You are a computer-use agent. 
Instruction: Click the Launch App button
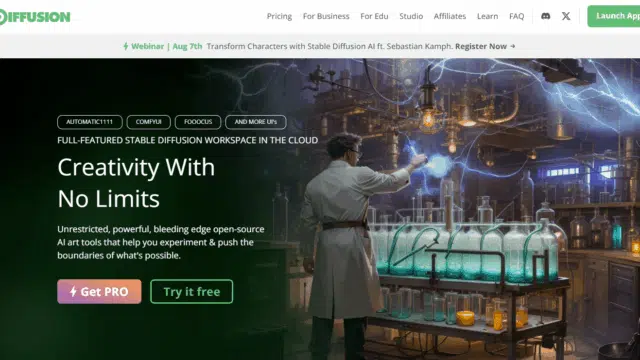point(613,16)
